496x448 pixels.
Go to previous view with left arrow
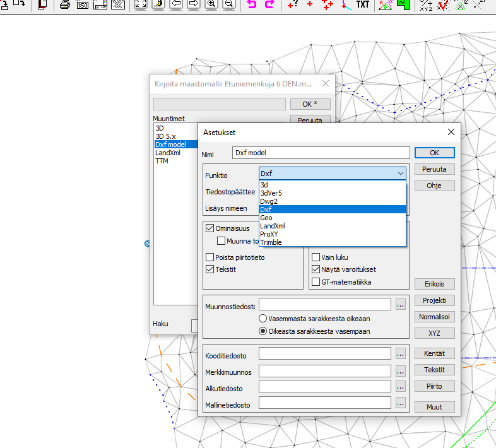coord(176,4)
